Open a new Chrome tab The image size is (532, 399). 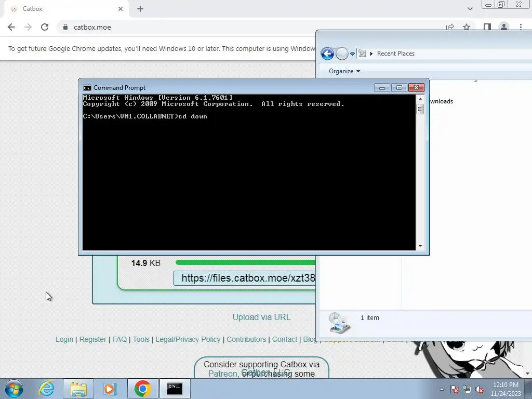click(140, 9)
